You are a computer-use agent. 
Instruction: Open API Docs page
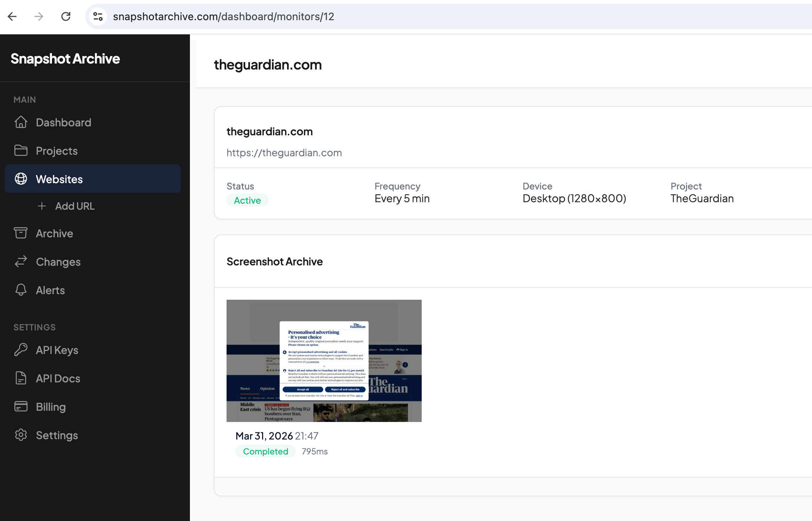click(93, 378)
